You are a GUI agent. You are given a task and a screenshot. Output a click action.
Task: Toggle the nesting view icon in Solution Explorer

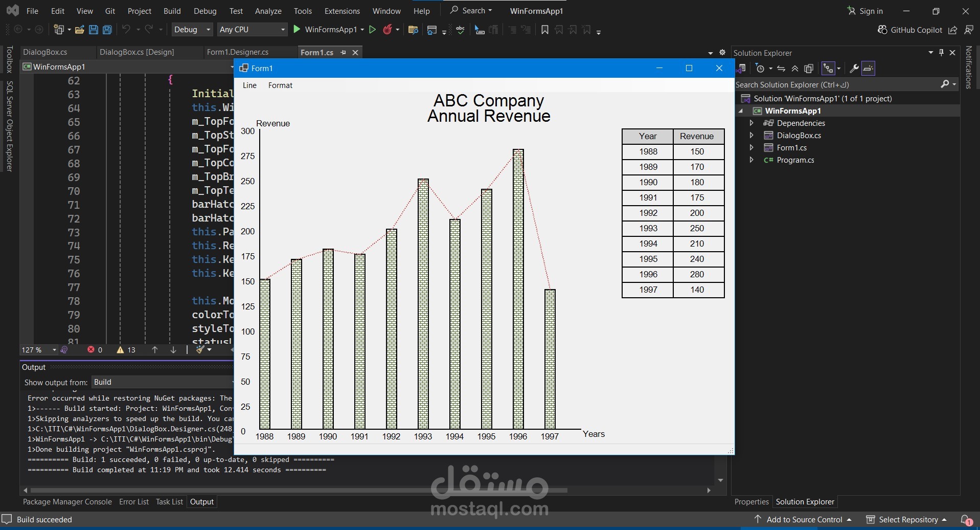point(828,69)
